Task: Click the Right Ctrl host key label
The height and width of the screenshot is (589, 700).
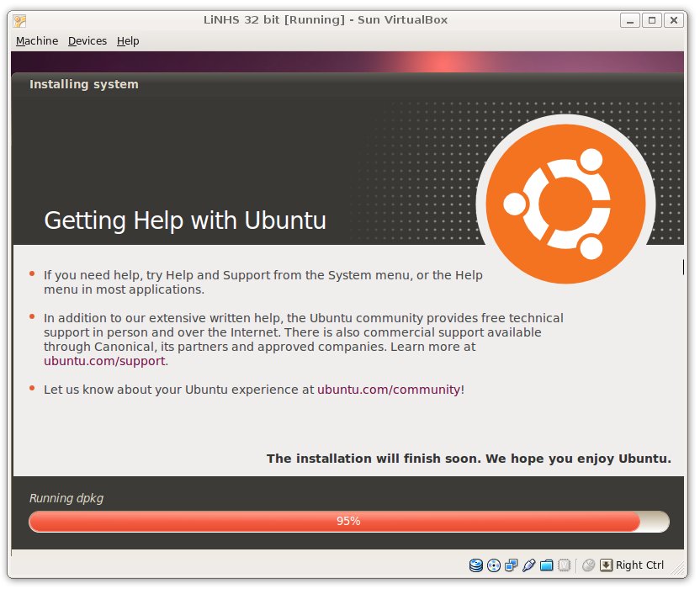Action: (x=639, y=565)
